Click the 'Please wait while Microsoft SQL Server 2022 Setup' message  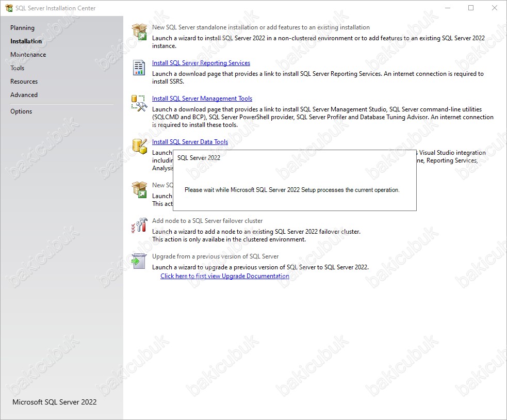(292, 190)
